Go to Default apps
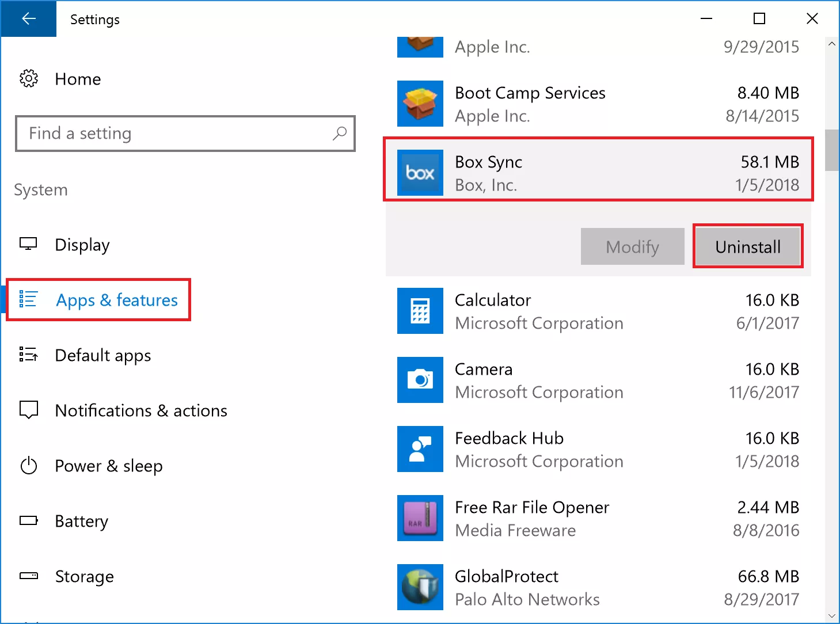Image resolution: width=840 pixels, height=624 pixels. 103,355
